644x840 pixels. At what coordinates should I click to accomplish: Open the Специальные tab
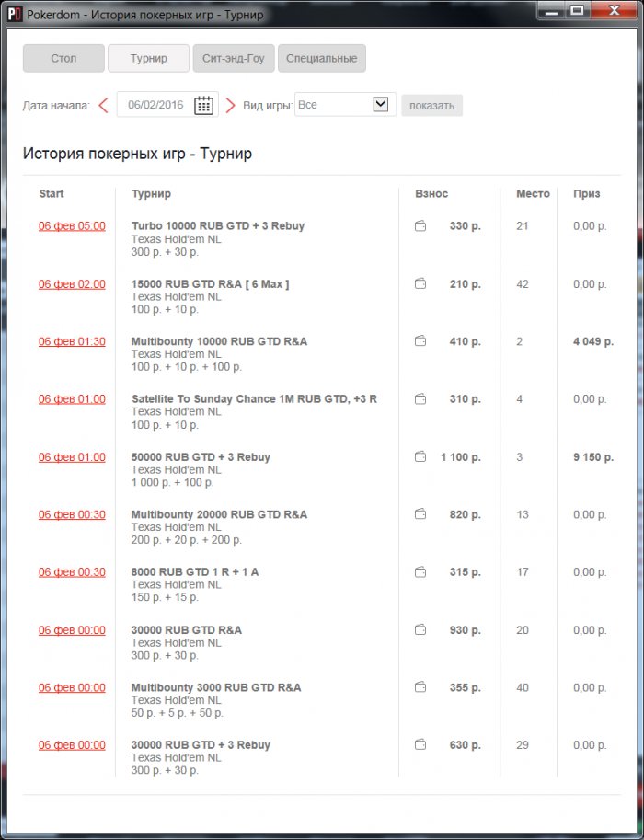321,59
